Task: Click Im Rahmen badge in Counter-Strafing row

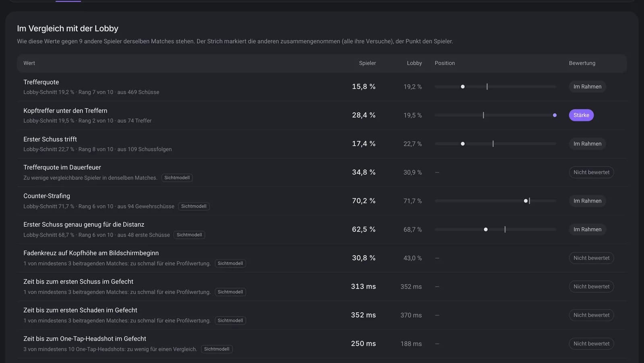Action: pos(587,201)
